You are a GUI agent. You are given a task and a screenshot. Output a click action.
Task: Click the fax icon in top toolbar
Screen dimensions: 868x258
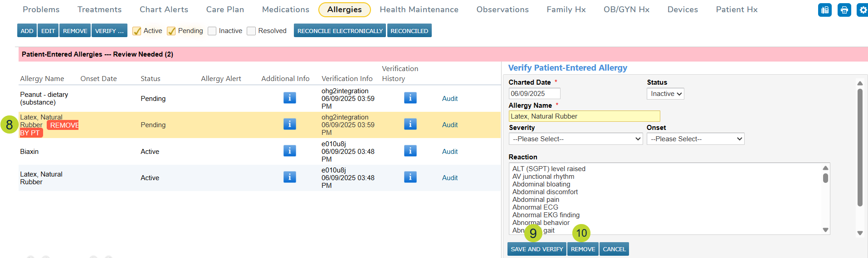click(x=824, y=10)
